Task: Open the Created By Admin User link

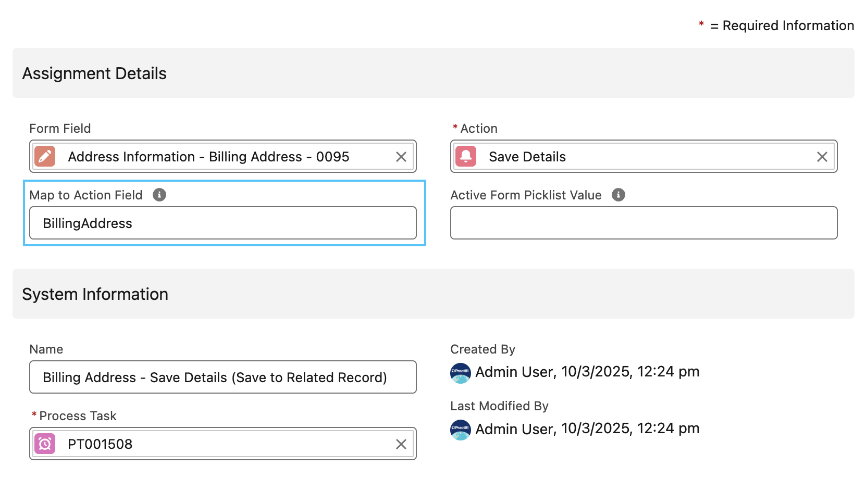Action: point(514,372)
